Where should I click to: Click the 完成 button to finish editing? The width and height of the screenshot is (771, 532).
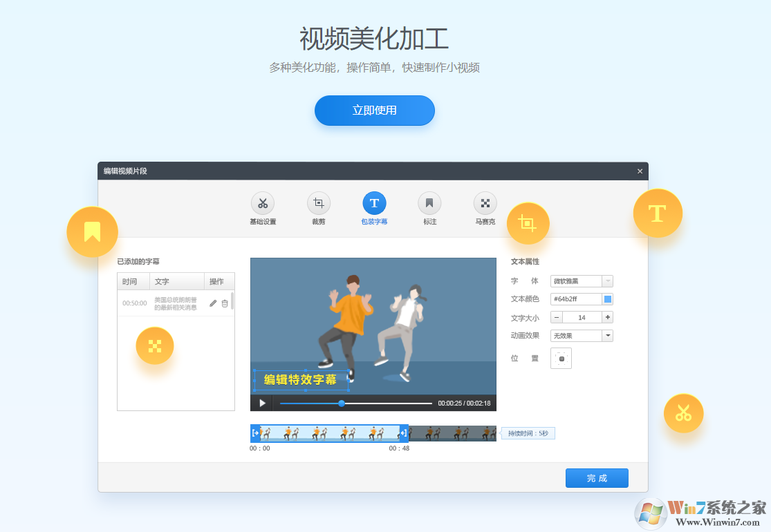[x=597, y=477]
